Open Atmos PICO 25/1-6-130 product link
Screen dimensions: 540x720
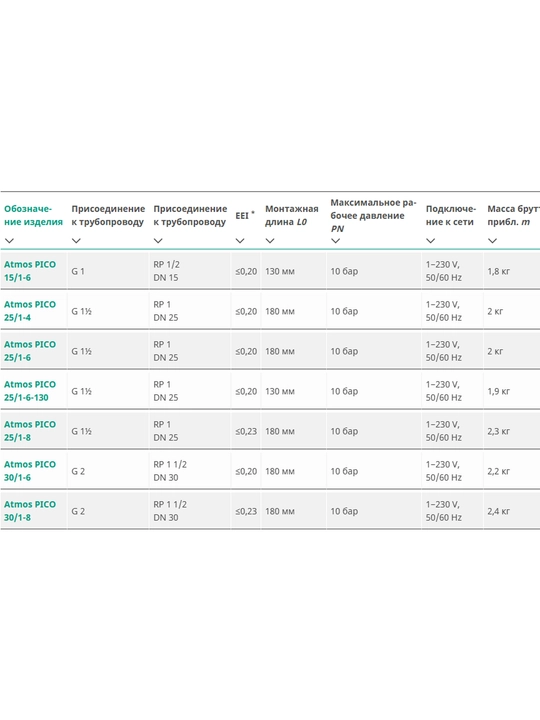tap(30, 391)
